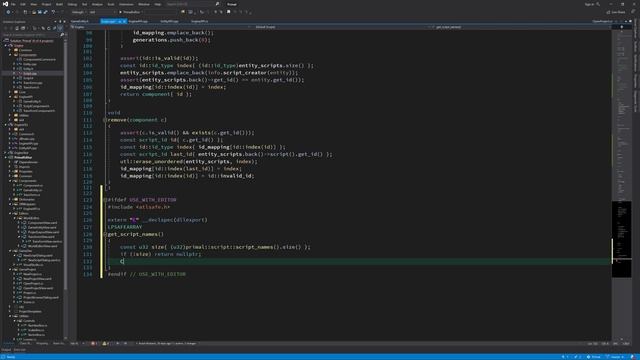Screen dimensions: 640x360
Task: Click the notifications icon in status bar
Action: [x=633, y=357]
